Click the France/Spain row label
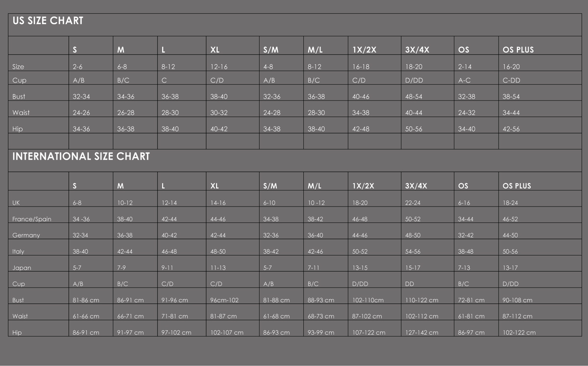The width and height of the screenshot is (588, 366). click(32, 219)
